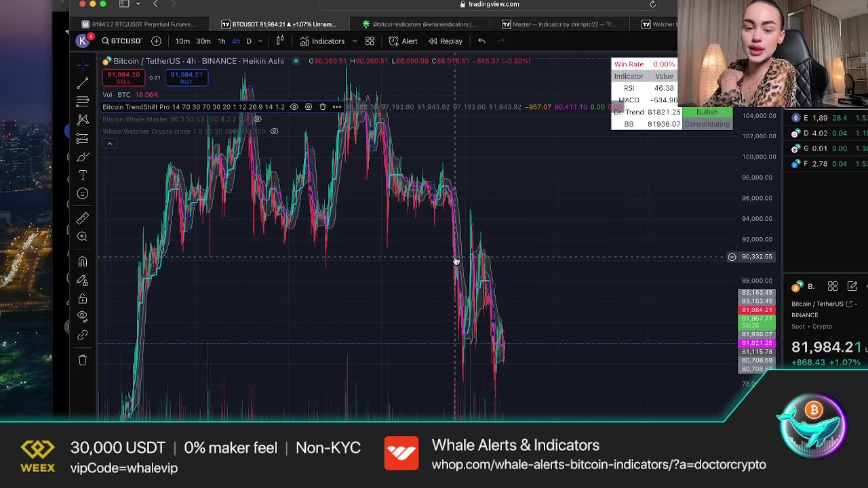
Task: Open more options for TrendShift Pro
Action: (336, 107)
